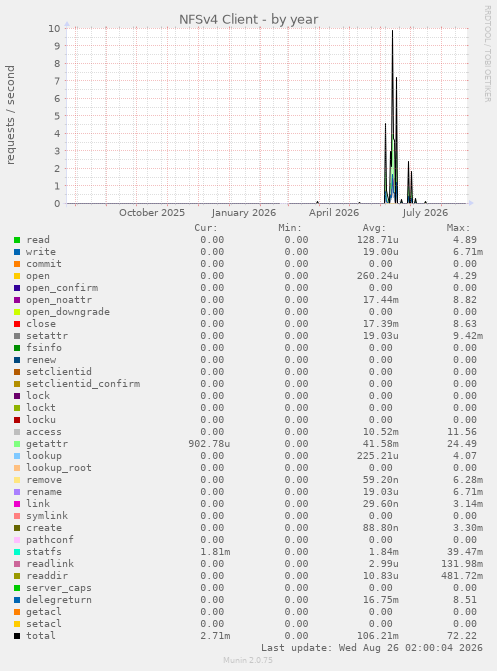Click the red close legend swatch

17,324
